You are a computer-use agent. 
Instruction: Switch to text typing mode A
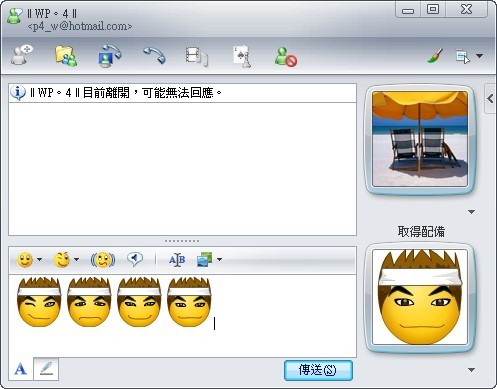tap(21, 369)
